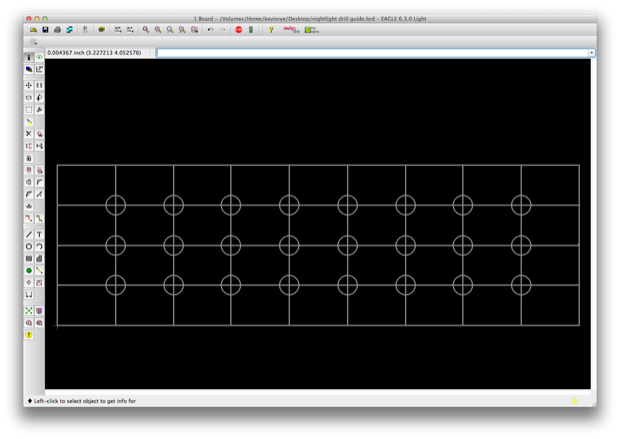Save the board with floppy icon
The image size is (620, 439).
coord(45,30)
